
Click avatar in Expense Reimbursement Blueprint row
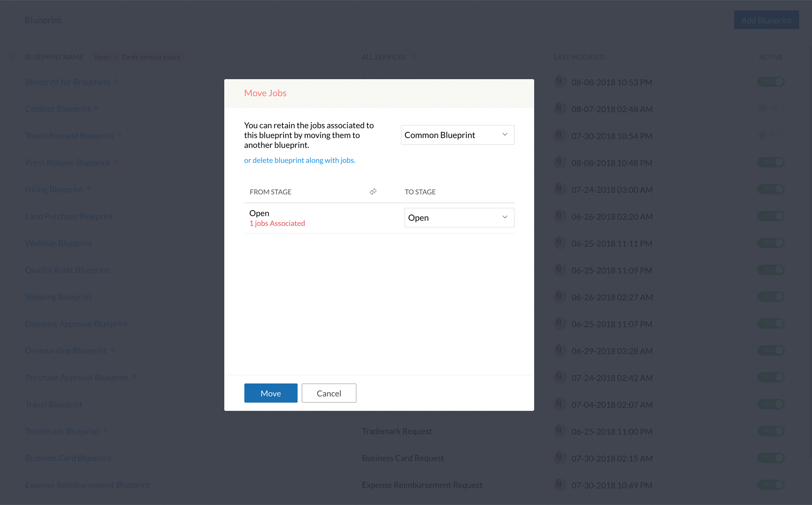(560, 485)
